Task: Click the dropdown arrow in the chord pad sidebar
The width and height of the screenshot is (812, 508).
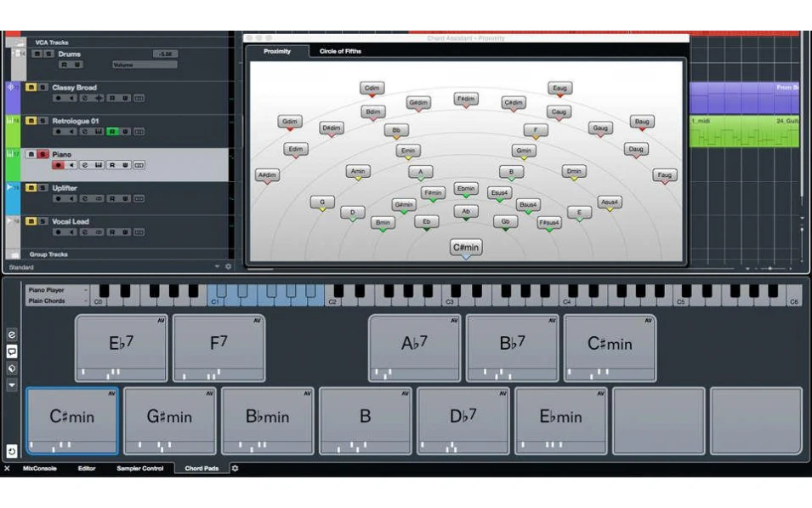Action: point(11,385)
